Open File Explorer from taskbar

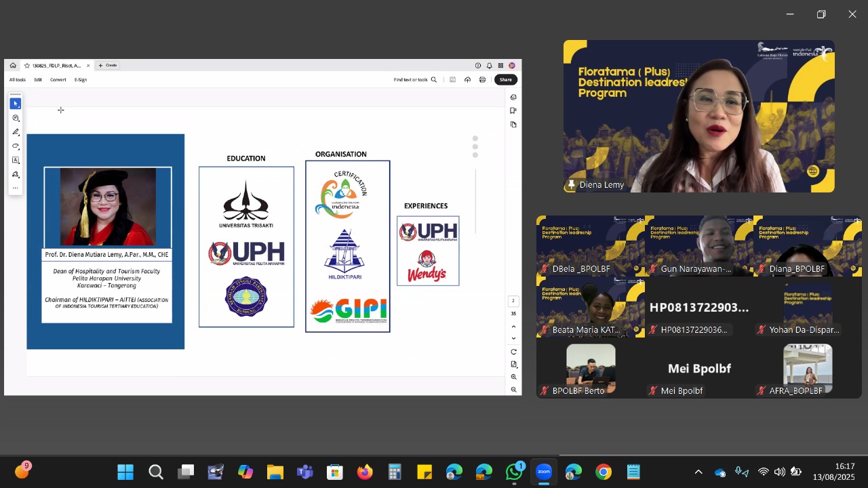275,472
